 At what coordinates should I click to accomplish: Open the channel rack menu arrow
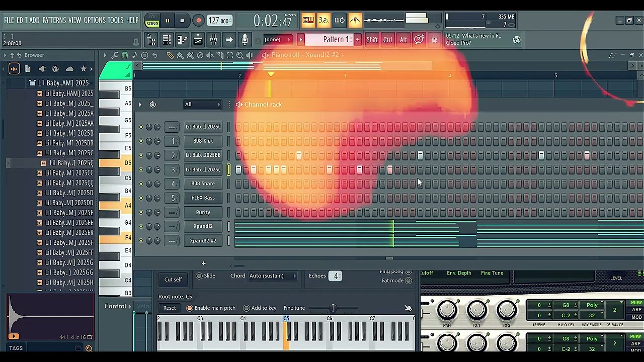(x=140, y=105)
